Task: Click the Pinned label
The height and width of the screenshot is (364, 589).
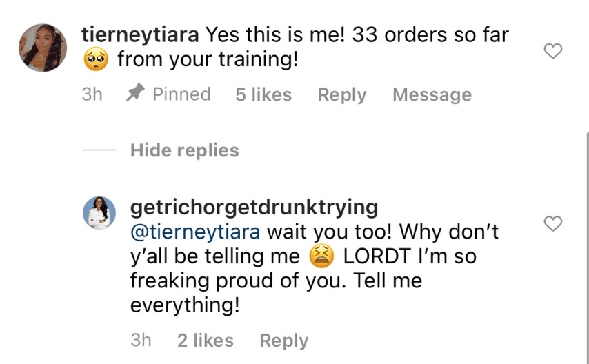Action: 181,94
